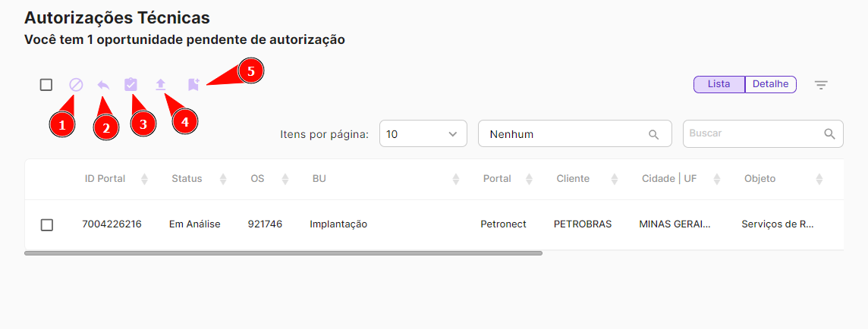Click the block/deny circle icon
The width and height of the screenshot is (868, 329).
click(x=76, y=85)
